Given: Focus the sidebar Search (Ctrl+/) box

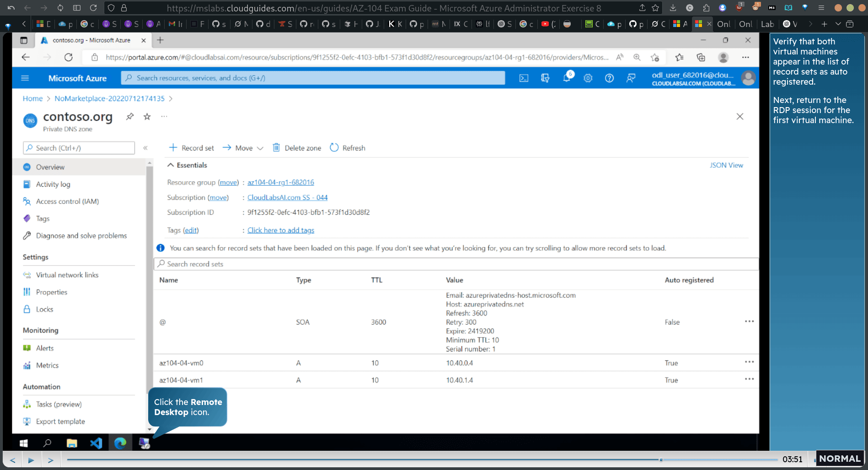Looking at the screenshot, I should point(79,148).
